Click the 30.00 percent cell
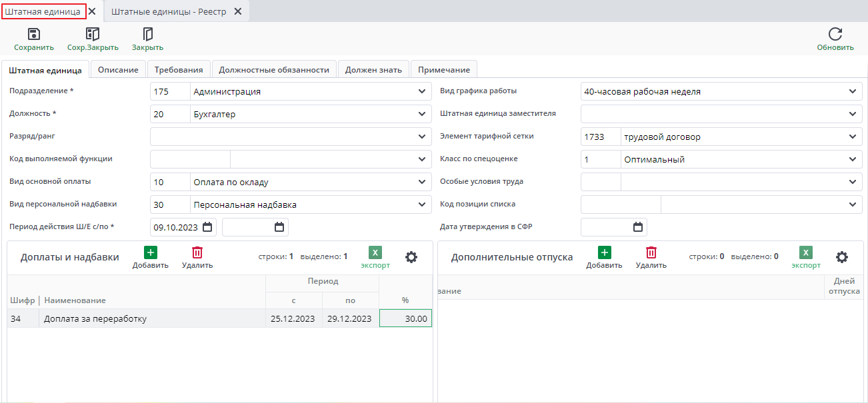Viewport: 868px width, 403px height. 405,319
